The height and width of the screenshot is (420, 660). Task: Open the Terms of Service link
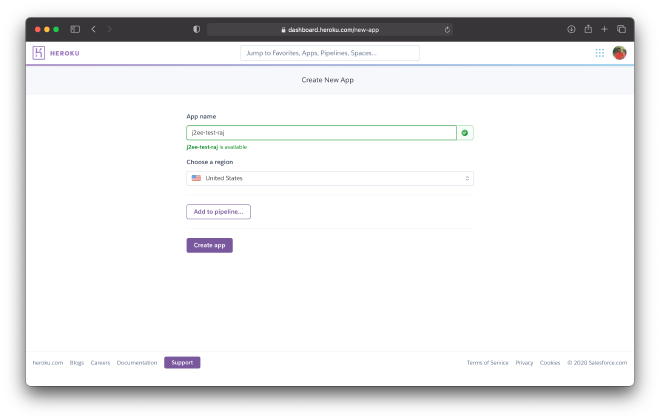pyautogui.click(x=487, y=363)
